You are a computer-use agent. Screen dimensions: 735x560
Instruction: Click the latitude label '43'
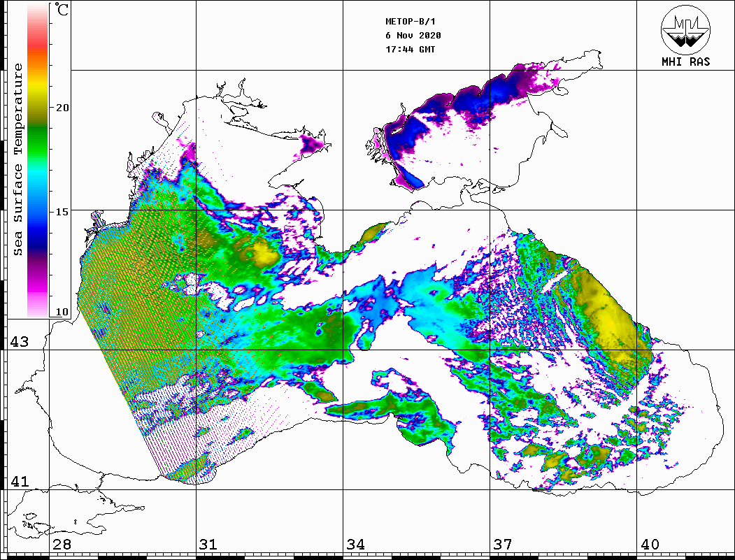(x=20, y=342)
